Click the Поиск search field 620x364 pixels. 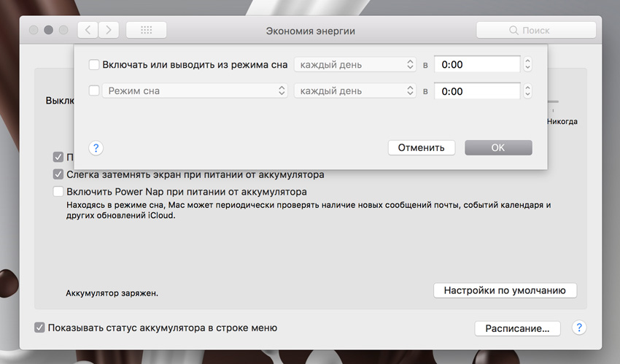click(536, 30)
